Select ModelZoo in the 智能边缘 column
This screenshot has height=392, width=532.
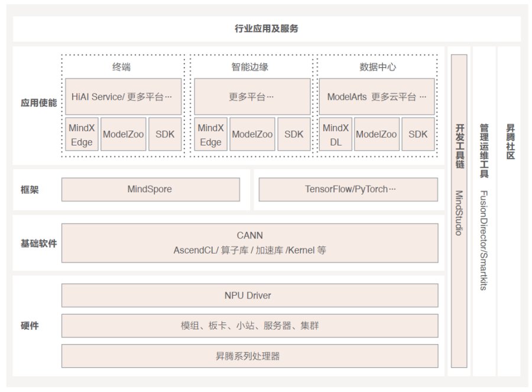tap(252, 134)
